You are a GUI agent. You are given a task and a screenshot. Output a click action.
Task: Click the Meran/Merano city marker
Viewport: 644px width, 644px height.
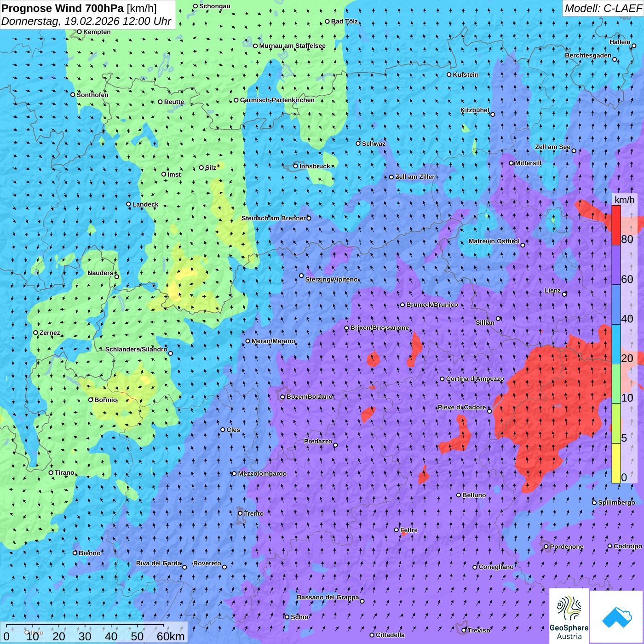248,341
